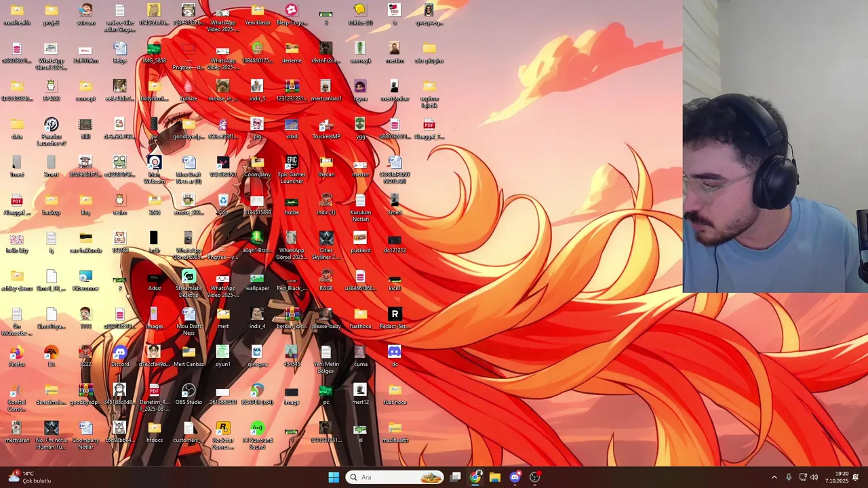Select the 7.1 Surround Sound icon
This screenshot has width=868, height=488.
257,435
